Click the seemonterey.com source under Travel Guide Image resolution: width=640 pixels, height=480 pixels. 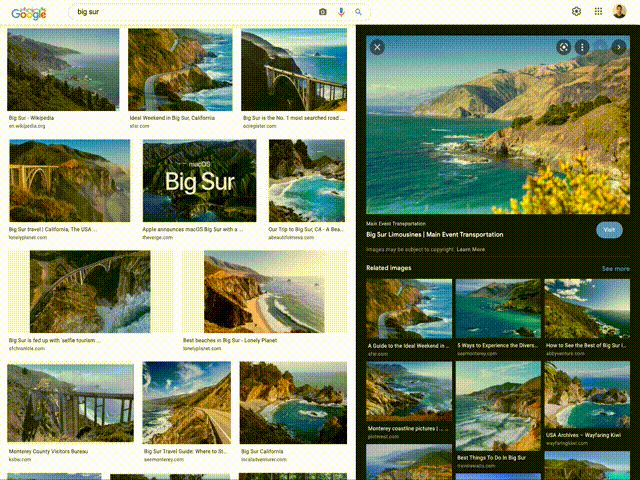(x=162, y=460)
